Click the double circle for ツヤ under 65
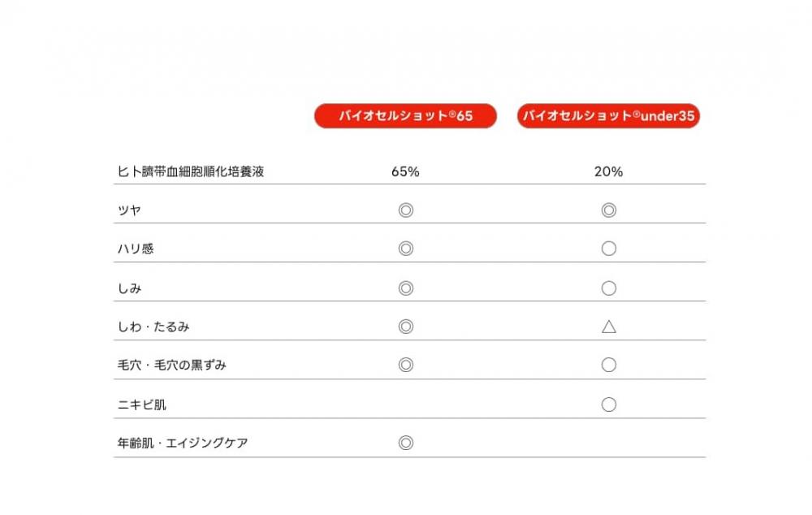The width and height of the screenshot is (812, 515). click(406, 210)
